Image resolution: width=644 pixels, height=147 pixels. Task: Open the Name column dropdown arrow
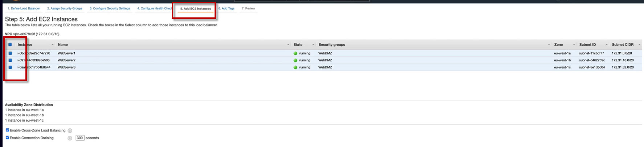[288, 45]
